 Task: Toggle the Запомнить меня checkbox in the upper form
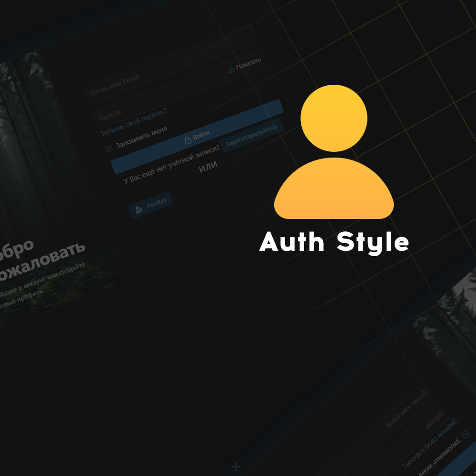pyautogui.click(x=109, y=149)
